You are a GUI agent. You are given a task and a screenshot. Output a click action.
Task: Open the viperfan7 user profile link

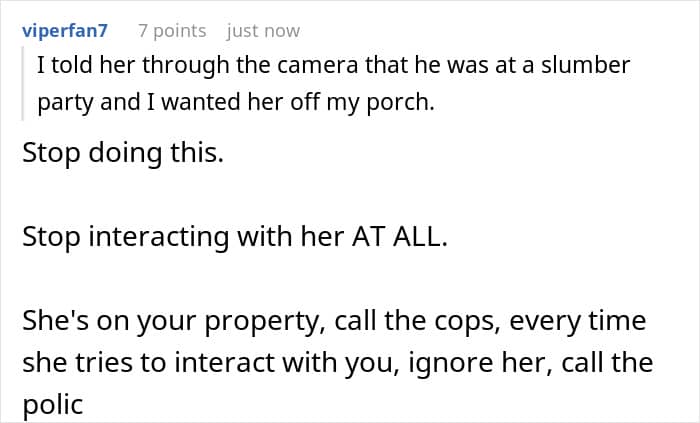(x=64, y=30)
